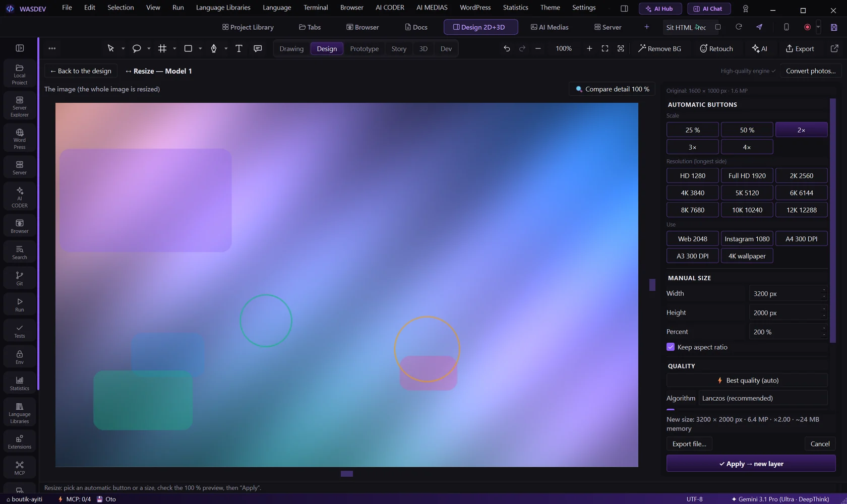Screen dimensions: 847x504
Task: Click Compare detail 100 %
Action: pyautogui.click(x=612, y=89)
